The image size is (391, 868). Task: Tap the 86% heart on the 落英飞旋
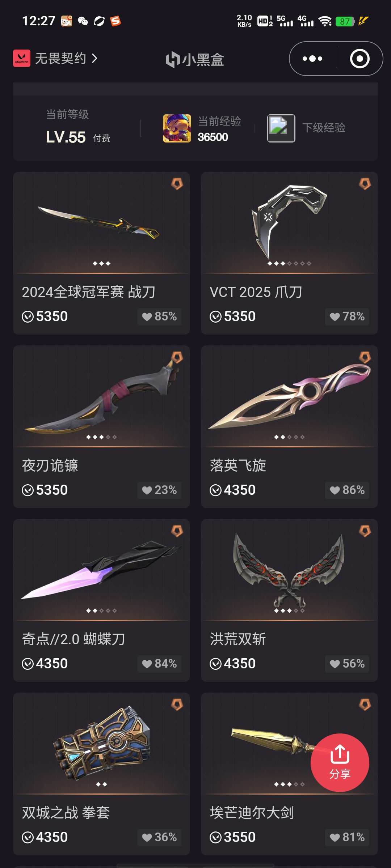347,490
